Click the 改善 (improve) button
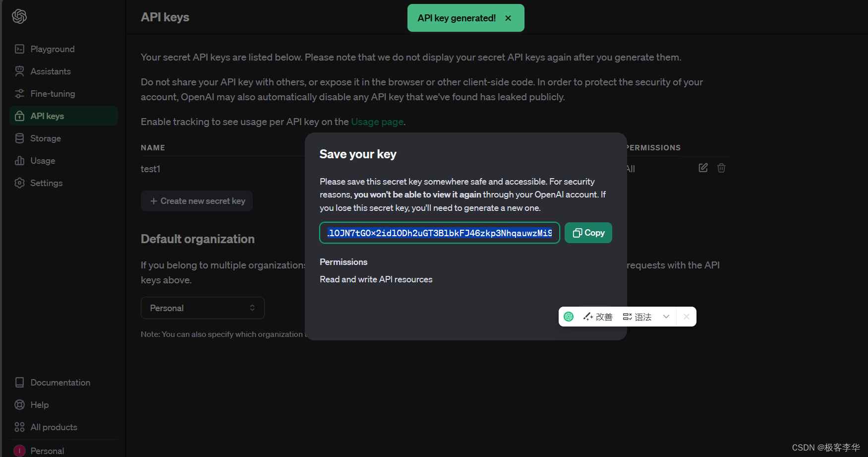This screenshot has height=457, width=868. [x=598, y=317]
